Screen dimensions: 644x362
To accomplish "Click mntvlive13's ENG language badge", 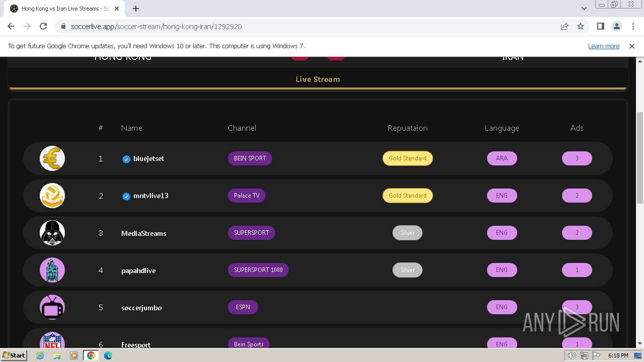I will (502, 196).
